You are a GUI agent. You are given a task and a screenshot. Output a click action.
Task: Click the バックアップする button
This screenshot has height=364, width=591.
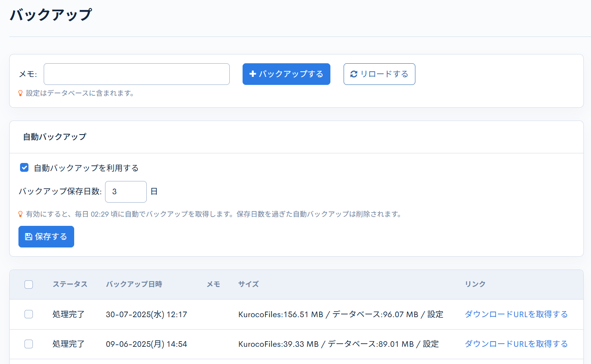[286, 74]
